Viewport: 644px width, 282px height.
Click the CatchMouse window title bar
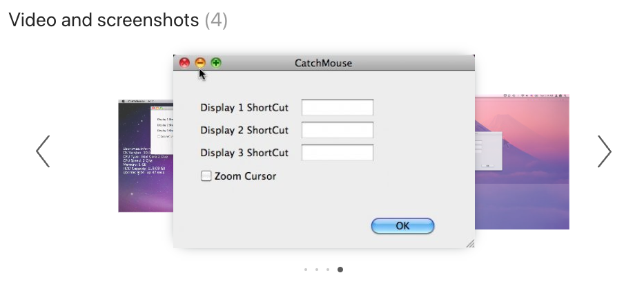point(324,63)
